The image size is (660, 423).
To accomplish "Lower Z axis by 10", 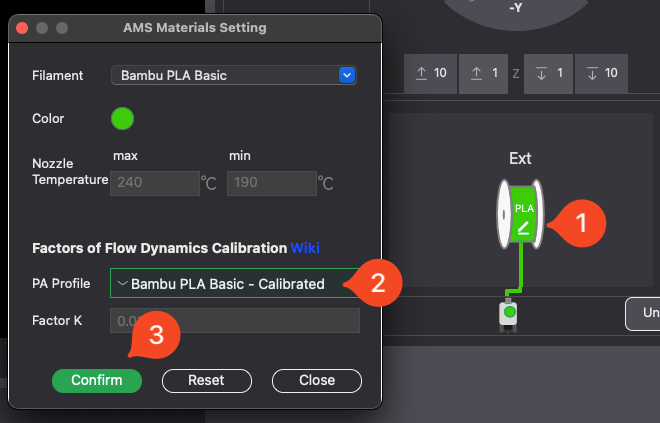I will pyautogui.click(x=603, y=74).
